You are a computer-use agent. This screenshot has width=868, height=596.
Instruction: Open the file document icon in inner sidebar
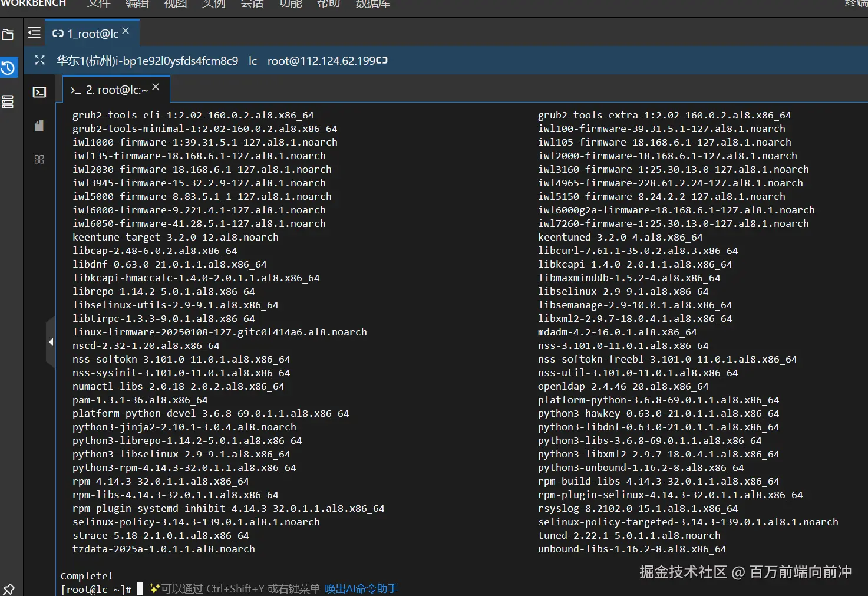[x=39, y=126]
